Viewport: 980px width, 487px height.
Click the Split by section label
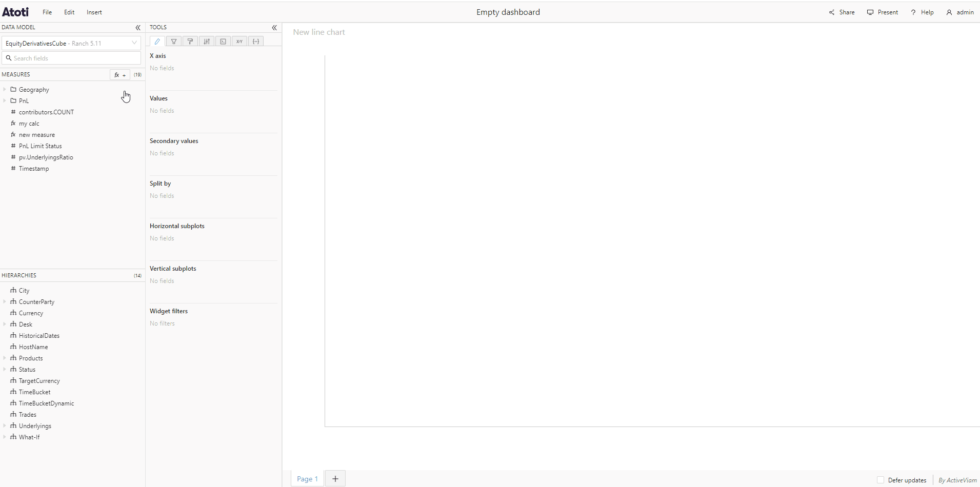pos(161,184)
